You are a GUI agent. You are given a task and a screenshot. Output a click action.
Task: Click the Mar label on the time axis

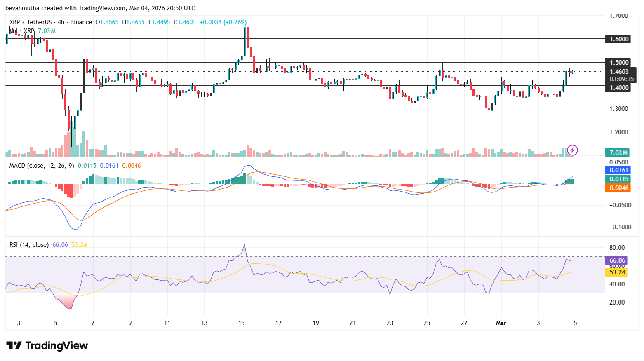(501, 323)
